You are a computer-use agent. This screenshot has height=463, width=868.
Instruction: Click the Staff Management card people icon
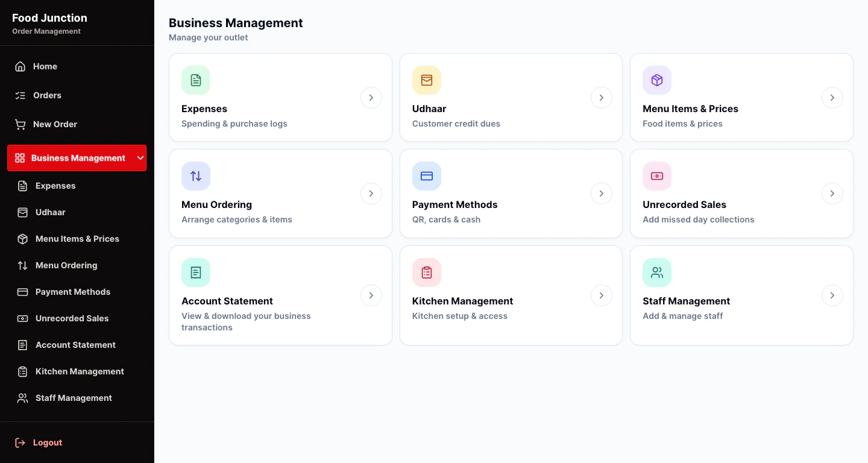click(x=657, y=272)
